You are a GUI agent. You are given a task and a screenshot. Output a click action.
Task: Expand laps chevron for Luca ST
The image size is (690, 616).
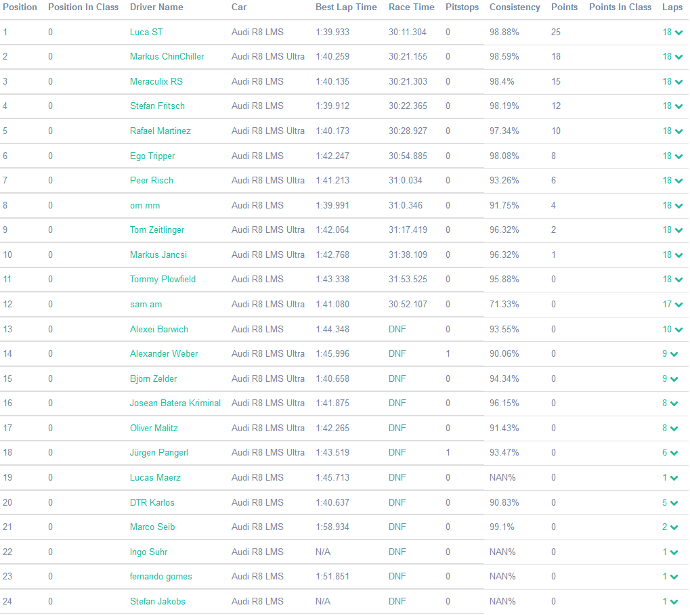coord(678,32)
